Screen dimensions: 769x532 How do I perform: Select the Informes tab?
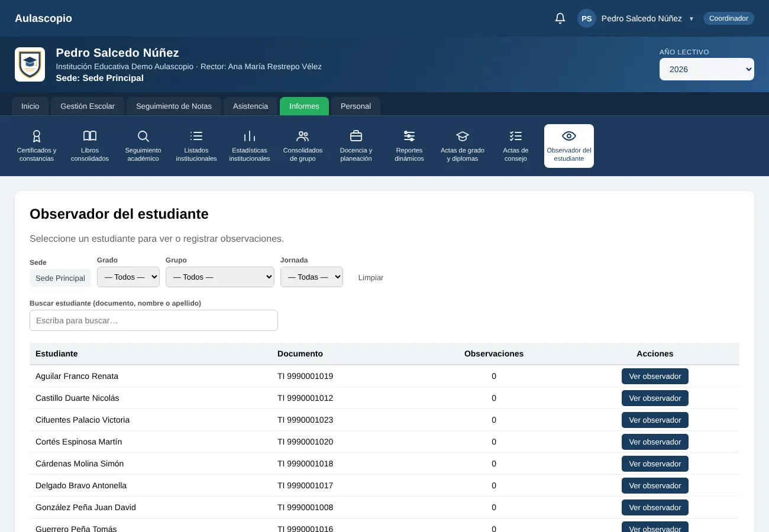[305, 106]
